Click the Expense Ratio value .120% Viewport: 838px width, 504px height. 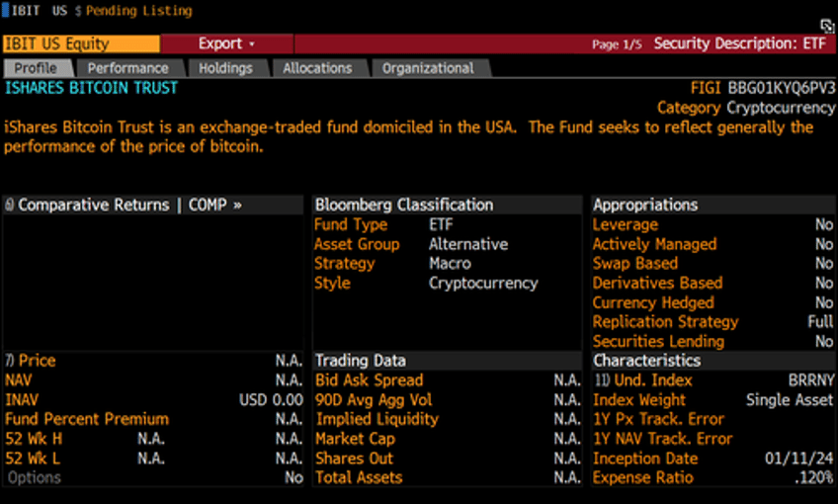(x=814, y=477)
